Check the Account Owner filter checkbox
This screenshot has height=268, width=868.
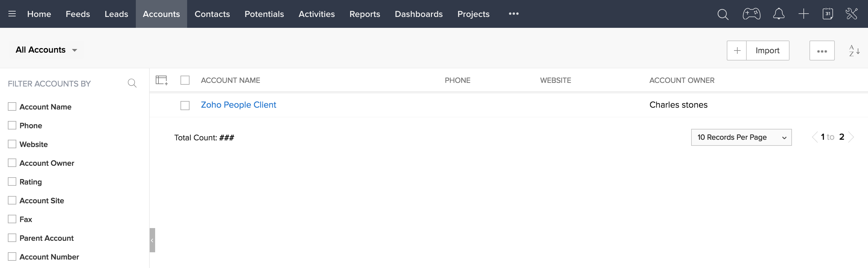click(x=12, y=163)
